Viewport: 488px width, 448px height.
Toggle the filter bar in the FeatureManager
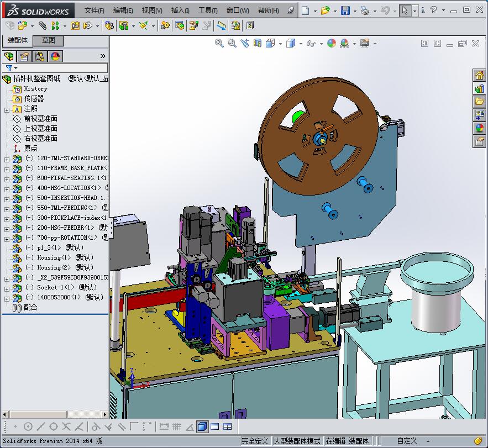click(x=10, y=67)
